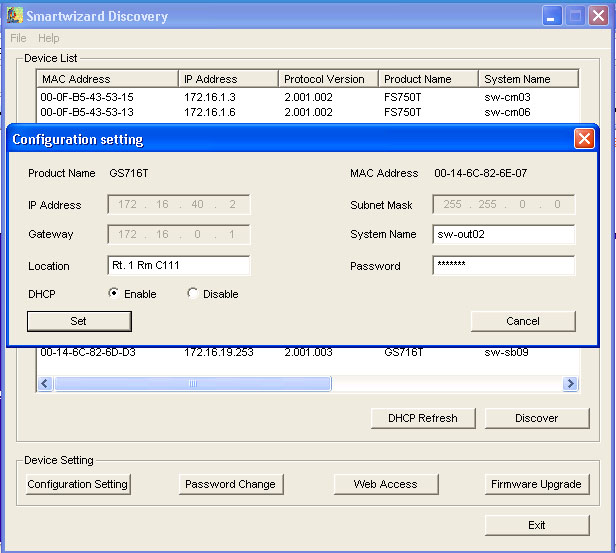This screenshot has height=553, width=616.
Task: Click IP address 172.16.19.253 cell
Action: tap(219, 352)
